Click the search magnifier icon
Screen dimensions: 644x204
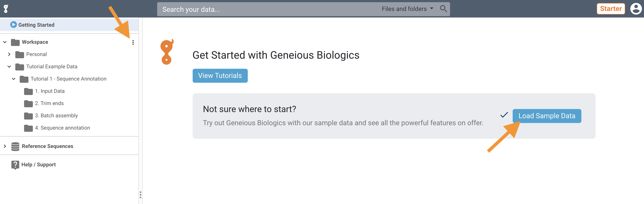pos(443,9)
